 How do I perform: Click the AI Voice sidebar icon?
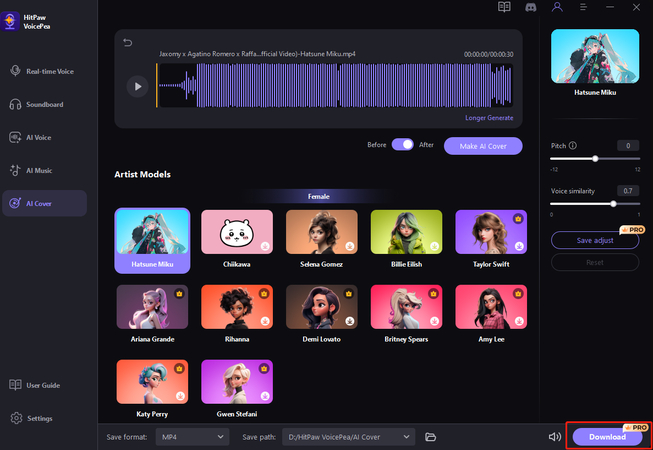coord(15,137)
